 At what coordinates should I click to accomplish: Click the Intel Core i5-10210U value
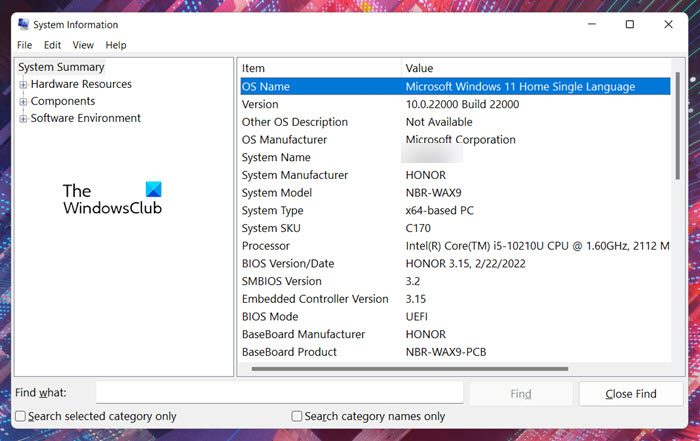(538, 246)
